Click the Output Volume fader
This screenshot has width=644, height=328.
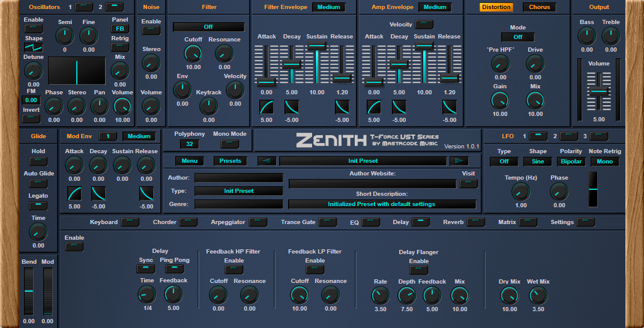pos(599,91)
